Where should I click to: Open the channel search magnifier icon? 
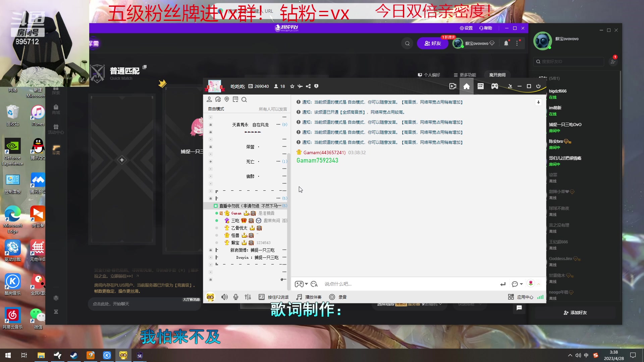click(x=245, y=100)
